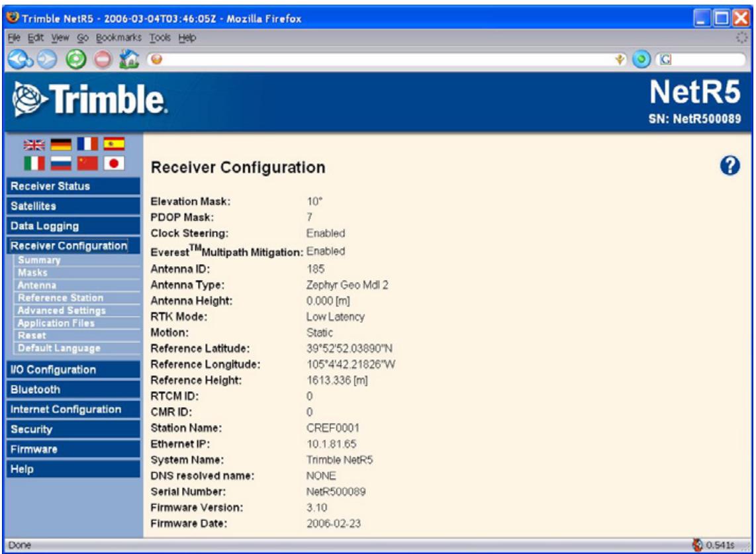Click the Go button beside the address bar
Screen dimensions: 756x554
[641, 60]
